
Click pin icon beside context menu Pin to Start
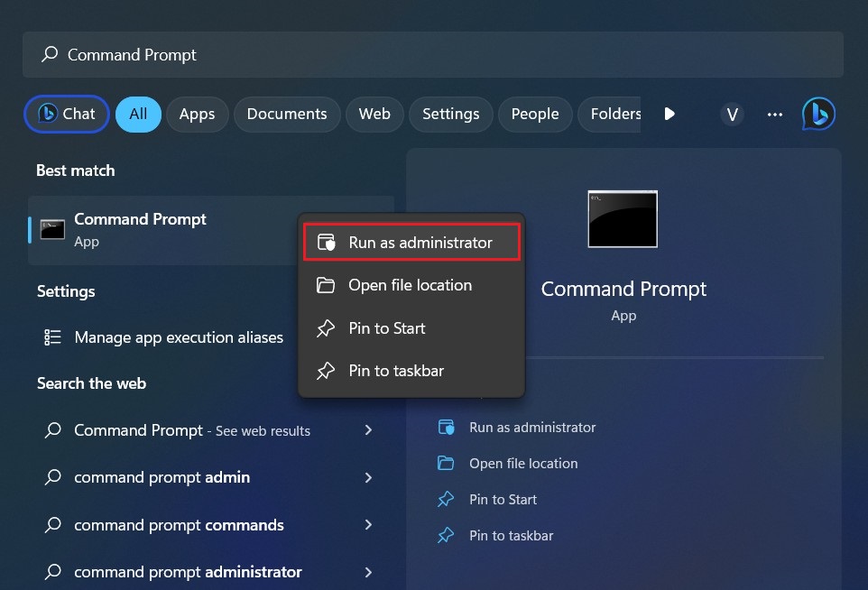click(x=326, y=328)
